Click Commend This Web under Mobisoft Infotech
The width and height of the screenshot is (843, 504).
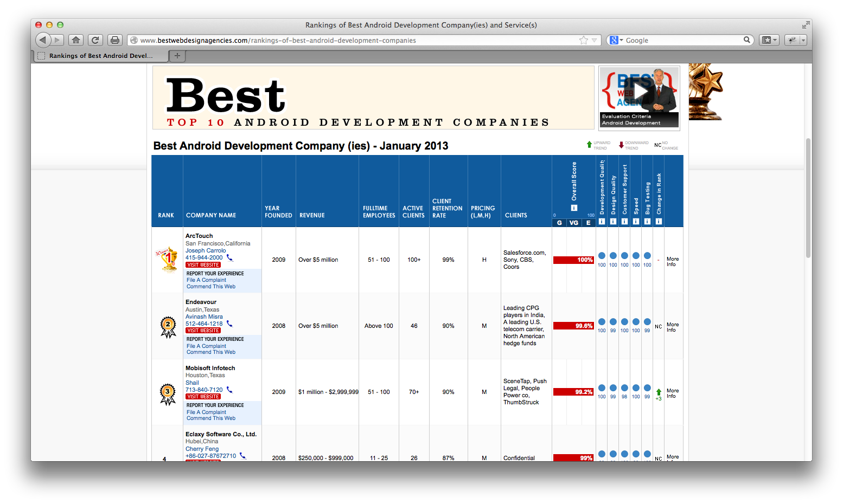pyautogui.click(x=211, y=418)
